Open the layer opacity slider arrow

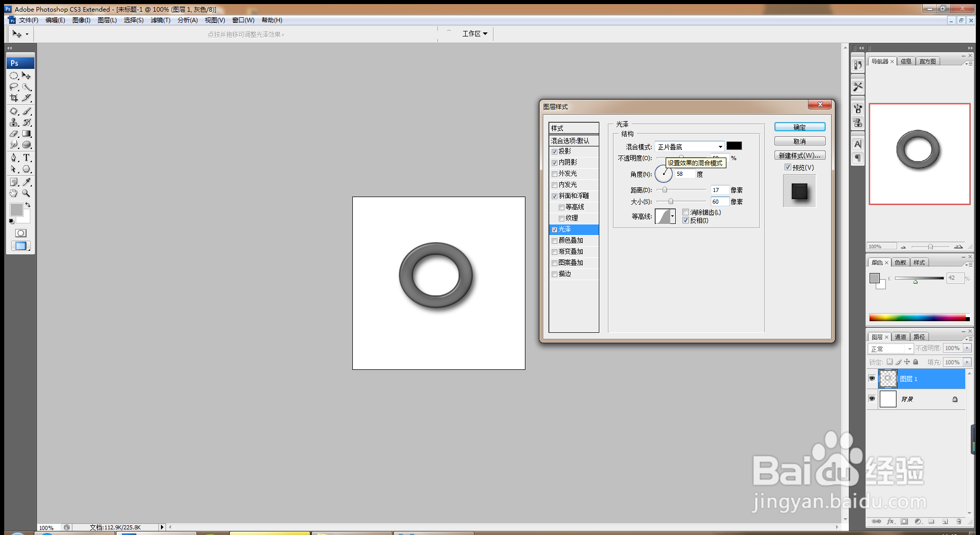[x=967, y=348]
